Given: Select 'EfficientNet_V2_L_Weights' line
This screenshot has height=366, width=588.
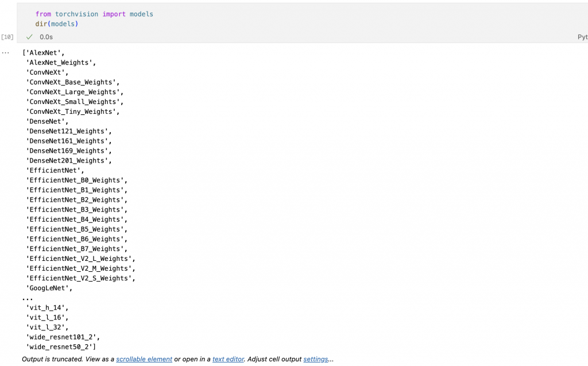Looking at the screenshot, I should (80, 259).
